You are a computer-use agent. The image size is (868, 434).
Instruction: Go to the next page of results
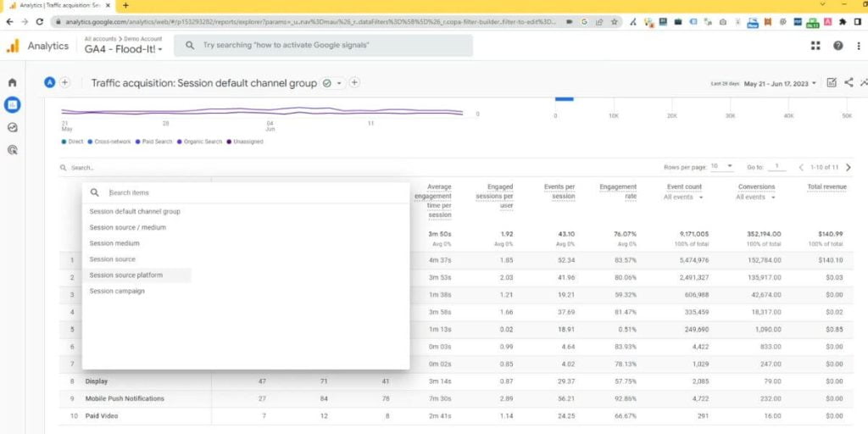(849, 167)
